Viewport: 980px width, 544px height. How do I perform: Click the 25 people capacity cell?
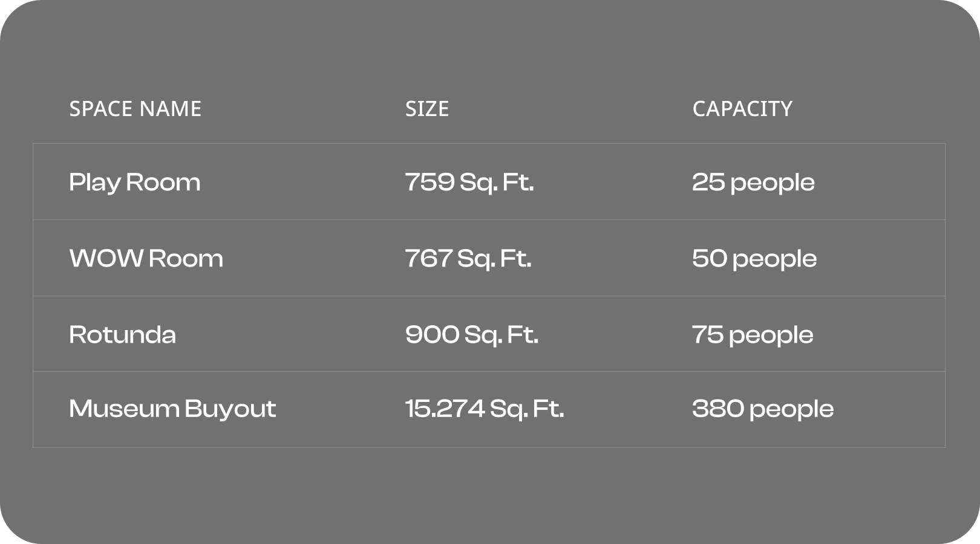point(753,183)
